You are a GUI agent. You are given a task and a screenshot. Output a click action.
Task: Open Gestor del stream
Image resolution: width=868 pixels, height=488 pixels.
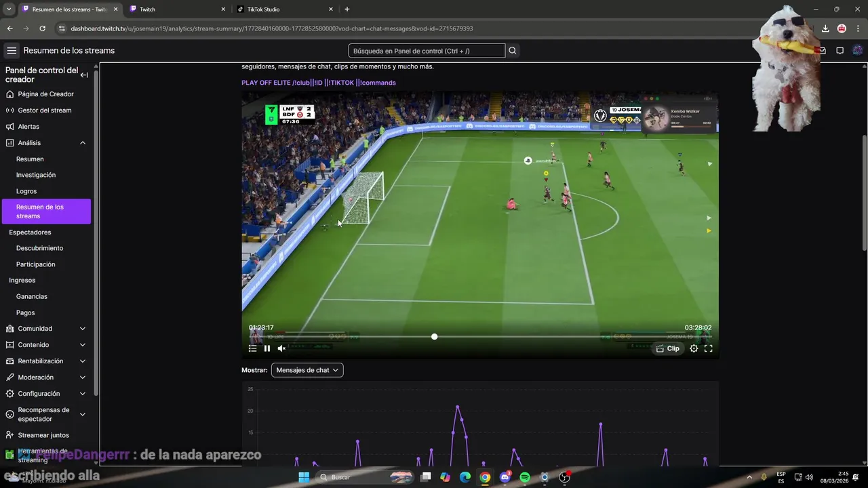click(45, 110)
